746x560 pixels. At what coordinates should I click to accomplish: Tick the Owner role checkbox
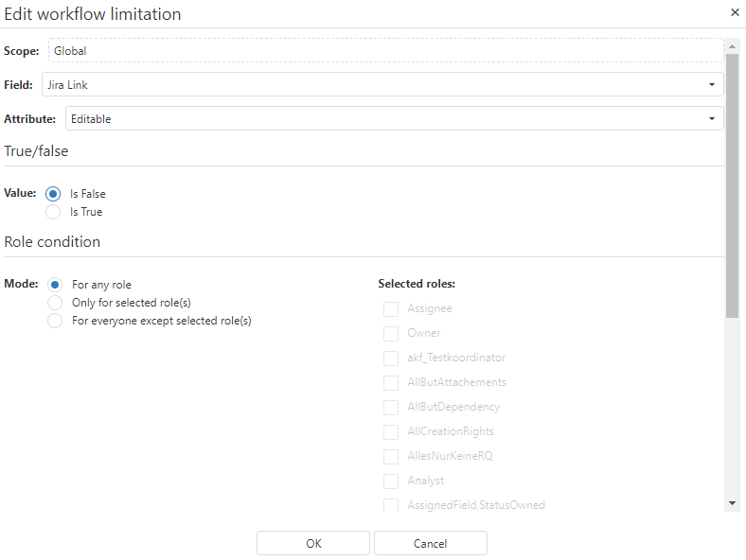[390, 334]
